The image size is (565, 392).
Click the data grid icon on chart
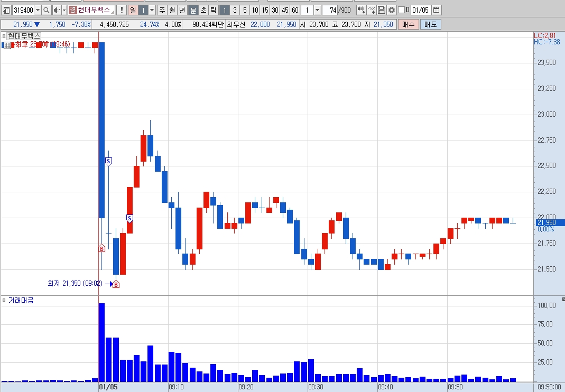[x=7, y=45]
